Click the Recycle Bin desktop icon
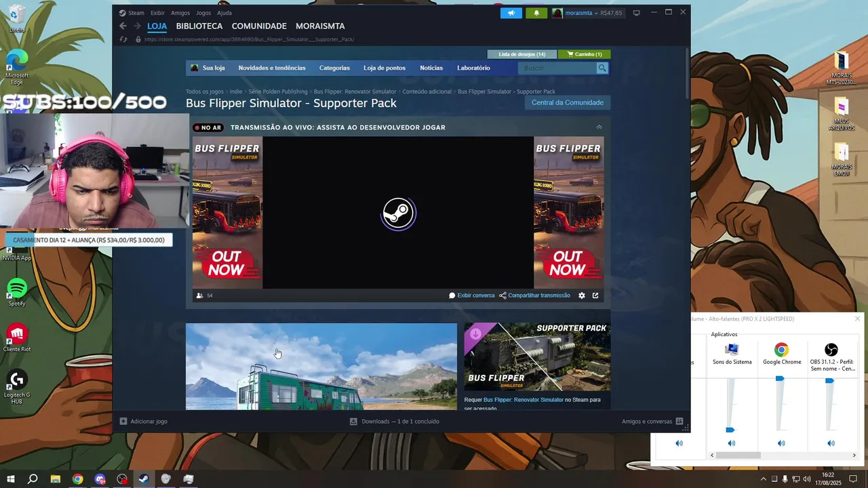The image size is (868, 488). point(17,19)
